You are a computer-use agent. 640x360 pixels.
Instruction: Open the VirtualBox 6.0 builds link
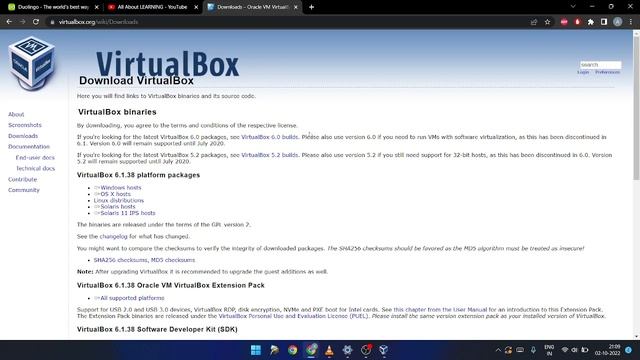click(269, 137)
